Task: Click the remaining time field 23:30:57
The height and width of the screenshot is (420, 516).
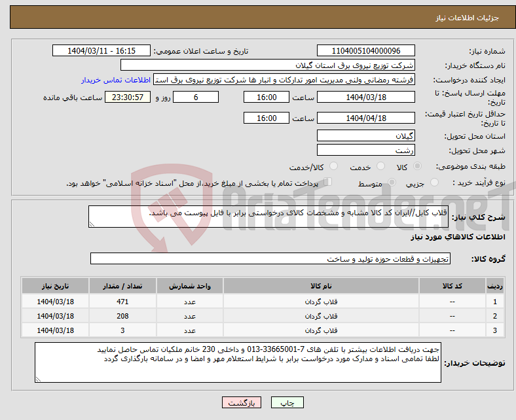Action: [128, 97]
